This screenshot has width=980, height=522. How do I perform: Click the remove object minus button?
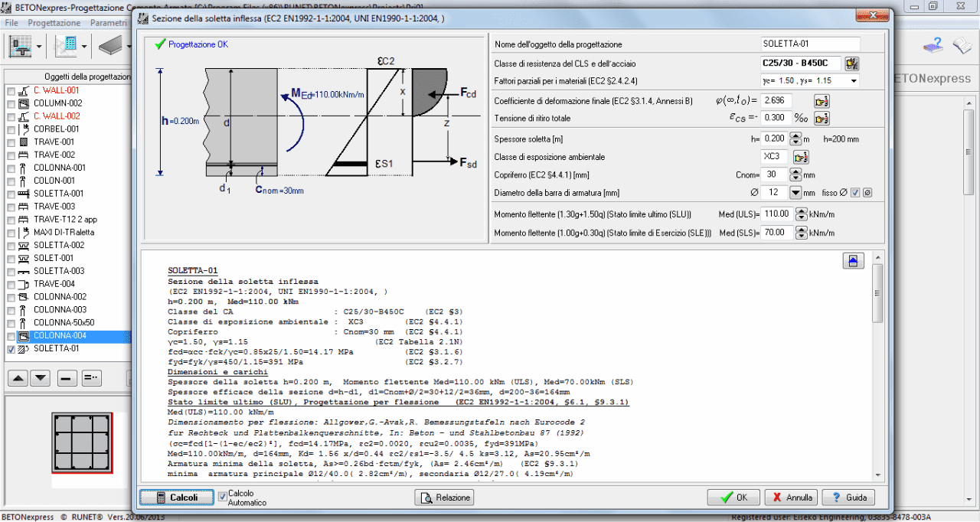(x=67, y=378)
